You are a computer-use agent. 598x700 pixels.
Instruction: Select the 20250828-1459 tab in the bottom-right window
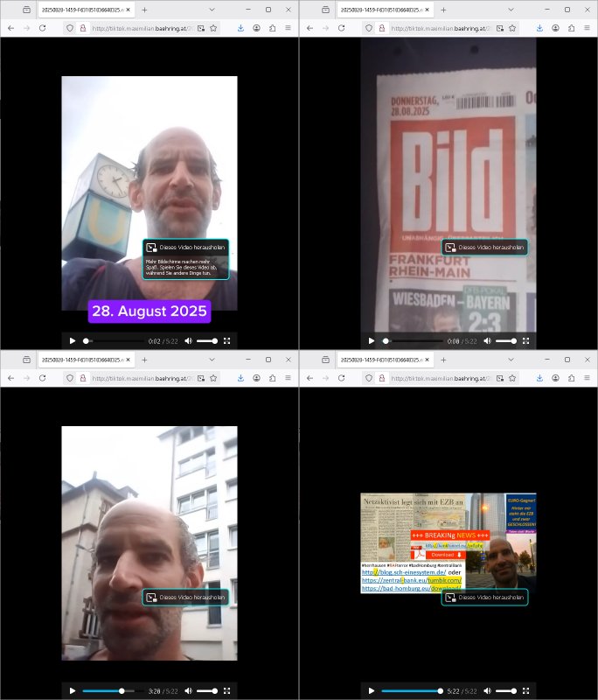(x=380, y=360)
